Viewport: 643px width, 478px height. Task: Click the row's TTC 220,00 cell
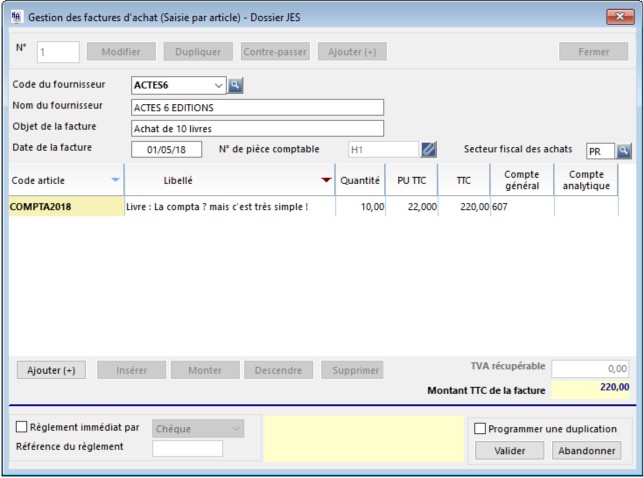464,206
